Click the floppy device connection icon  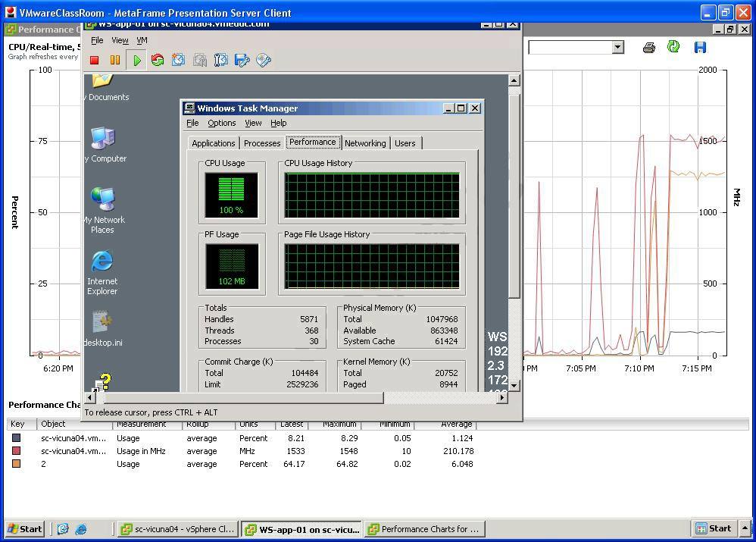point(242,61)
